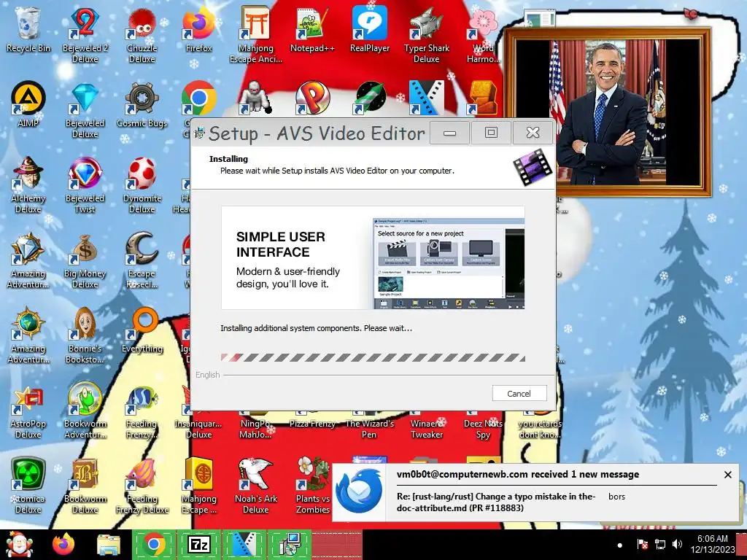Open the network tray icon
747x560 pixels.
click(659, 544)
